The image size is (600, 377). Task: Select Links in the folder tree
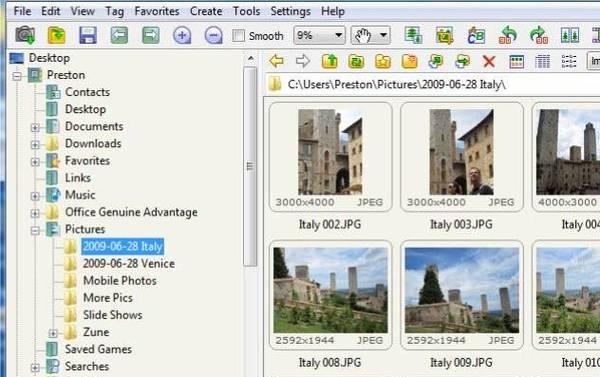(78, 178)
